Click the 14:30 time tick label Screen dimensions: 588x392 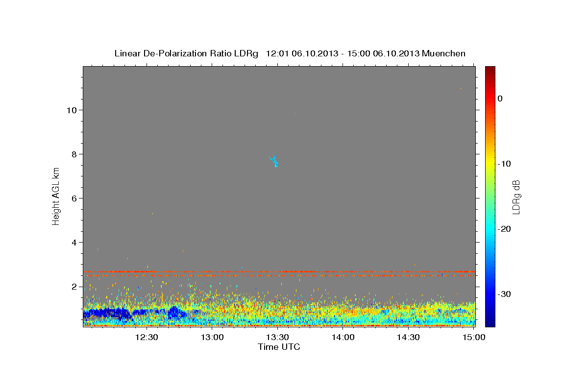pyautogui.click(x=408, y=337)
